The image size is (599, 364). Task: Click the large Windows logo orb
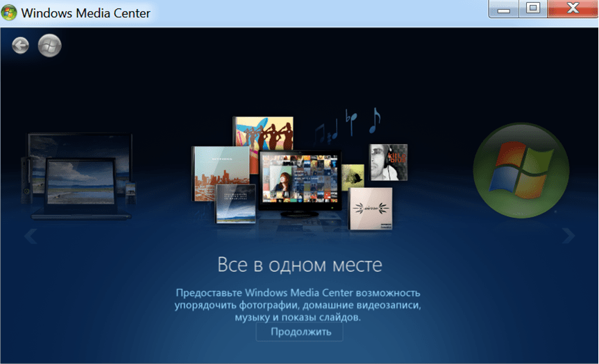[x=521, y=171]
